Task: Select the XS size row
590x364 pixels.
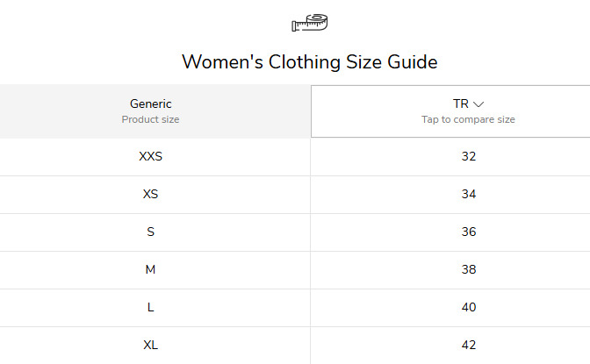Action: 295,195
